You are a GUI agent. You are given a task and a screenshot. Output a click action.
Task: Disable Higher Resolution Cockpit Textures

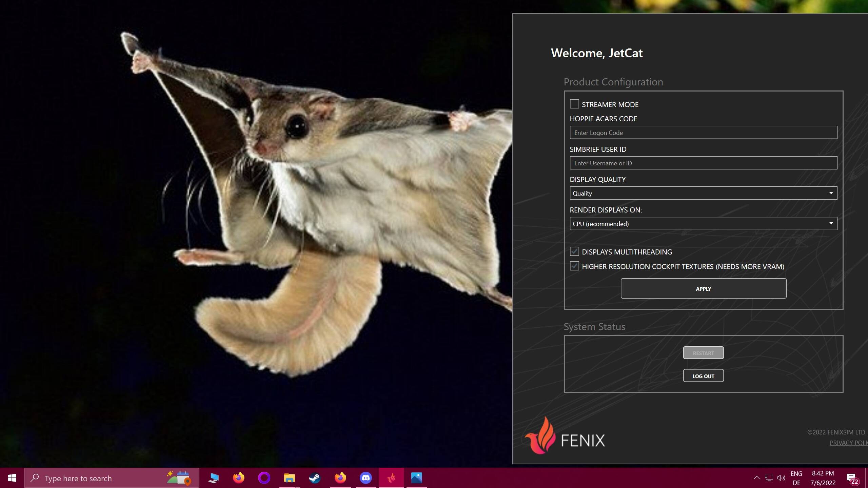(574, 266)
